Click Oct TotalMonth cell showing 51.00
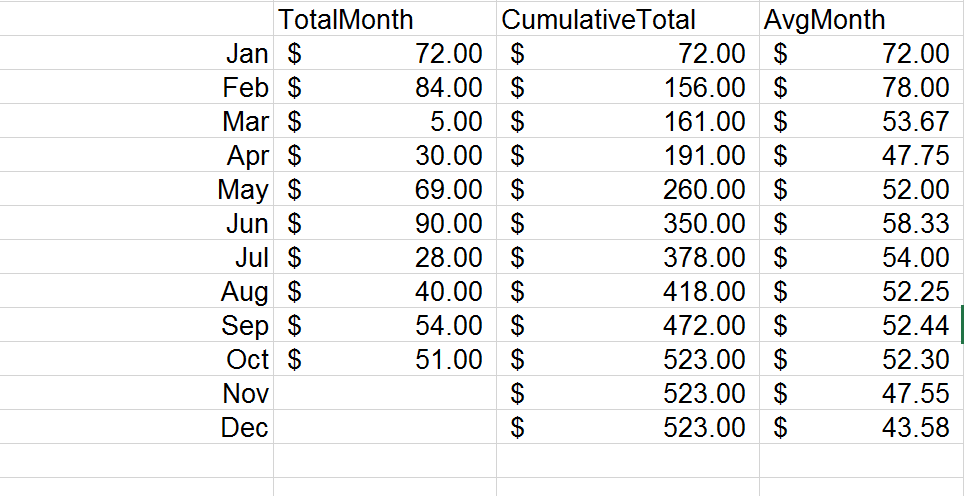964x496 pixels. [385, 358]
